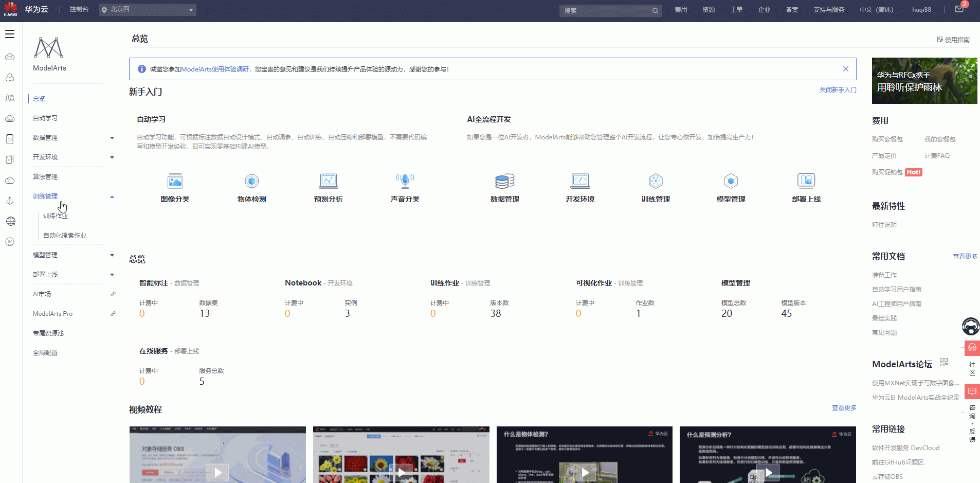Screen dimensions: 980x483
Task: Open the 支持与服务 top menu
Action: tap(829, 10)
